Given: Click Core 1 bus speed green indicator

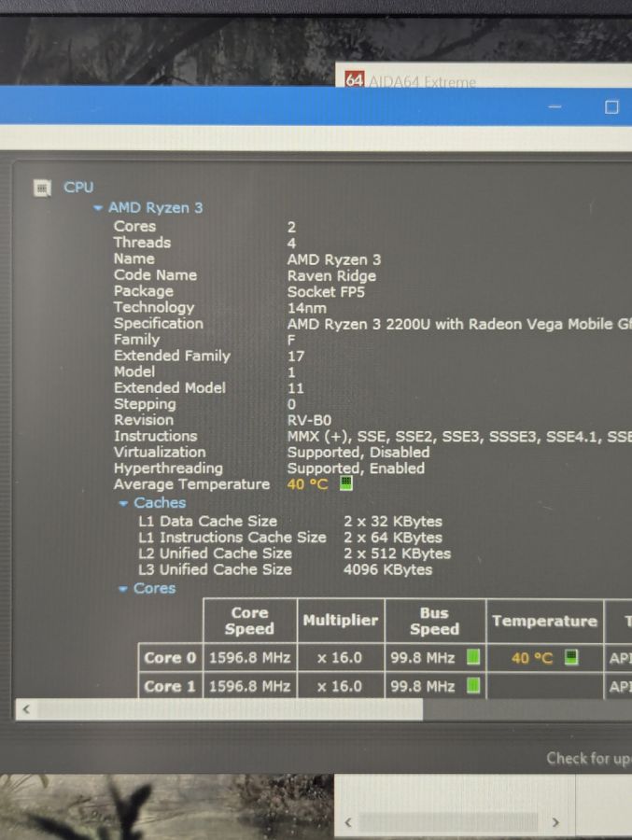Looking at the screenshot, I should click(473, 685).
